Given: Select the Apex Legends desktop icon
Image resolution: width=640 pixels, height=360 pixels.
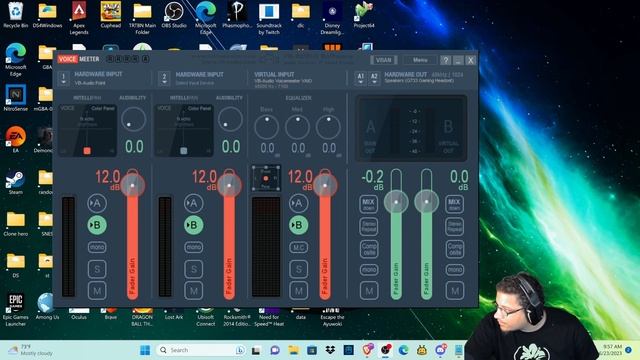Looking at the screenshot, I should [79, 18].
